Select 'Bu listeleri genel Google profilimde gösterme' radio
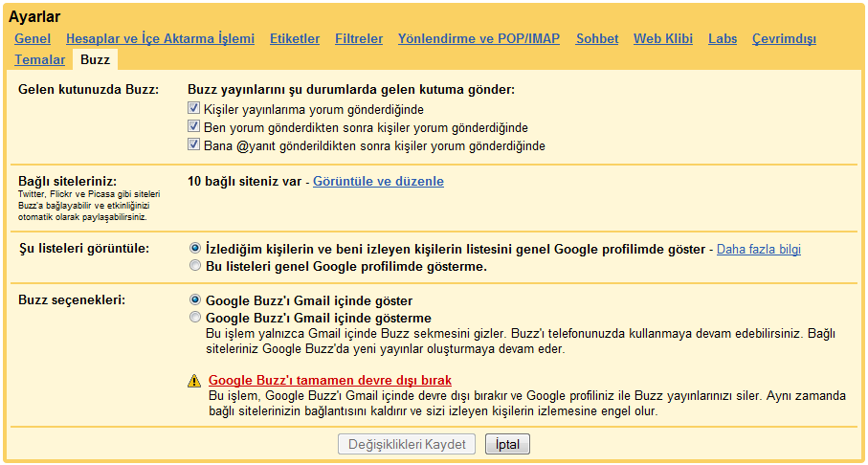 (194, 266)
